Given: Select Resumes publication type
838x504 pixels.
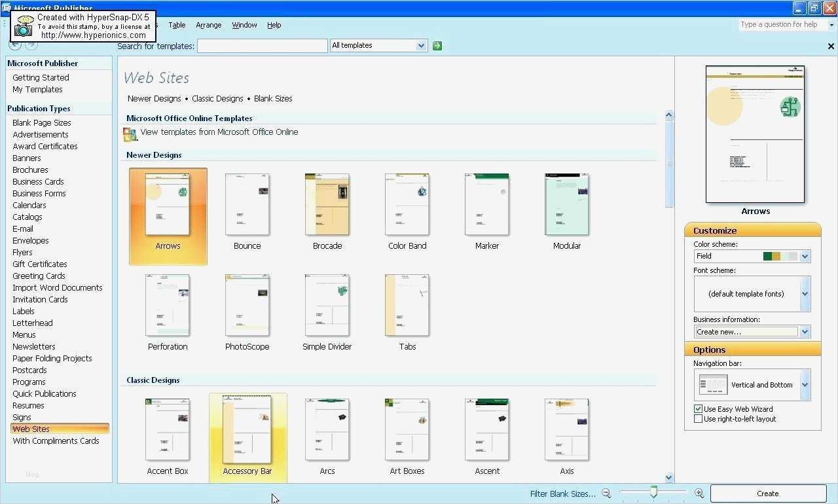Looking at the screenshot, I should tap(28, 406).
